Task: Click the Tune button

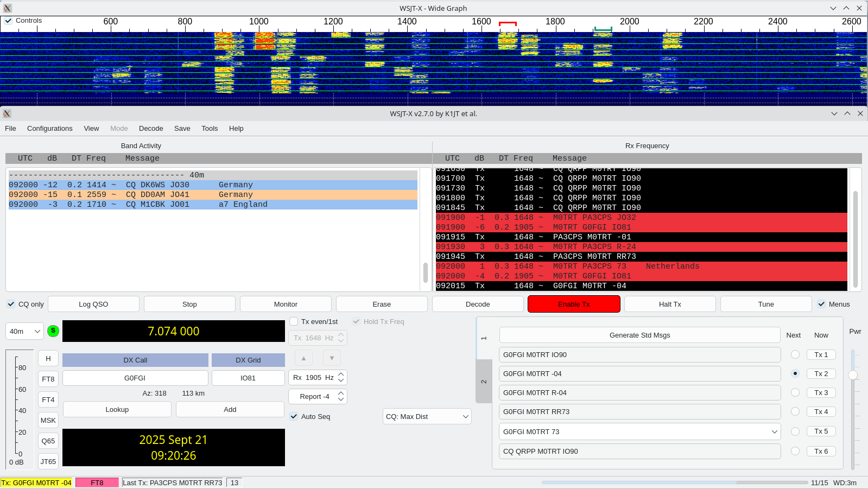Action: 766,304
